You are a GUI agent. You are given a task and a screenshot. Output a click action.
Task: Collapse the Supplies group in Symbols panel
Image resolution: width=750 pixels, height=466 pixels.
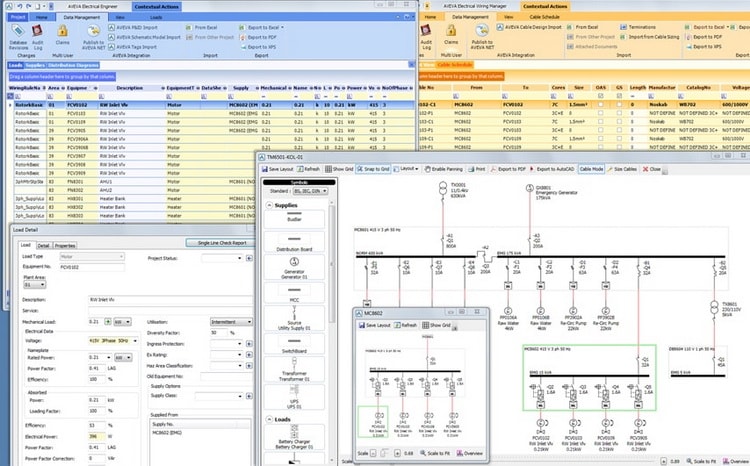269,205
